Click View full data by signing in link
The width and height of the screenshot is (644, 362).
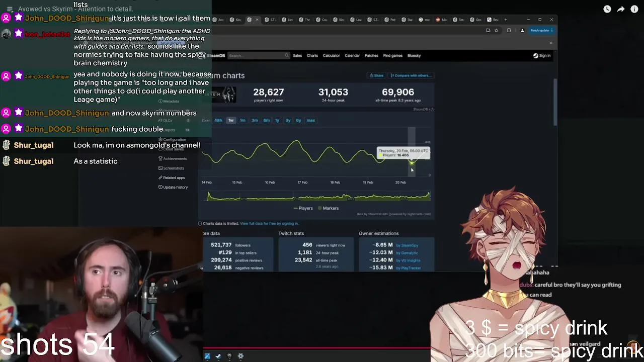(269, 223)
